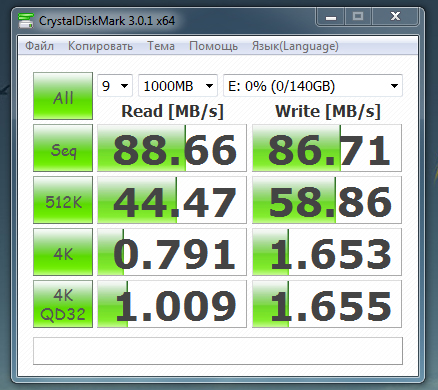
Task: Click the CrystalDiskMark title bar app icon
Action: click(x=26, y=20)
